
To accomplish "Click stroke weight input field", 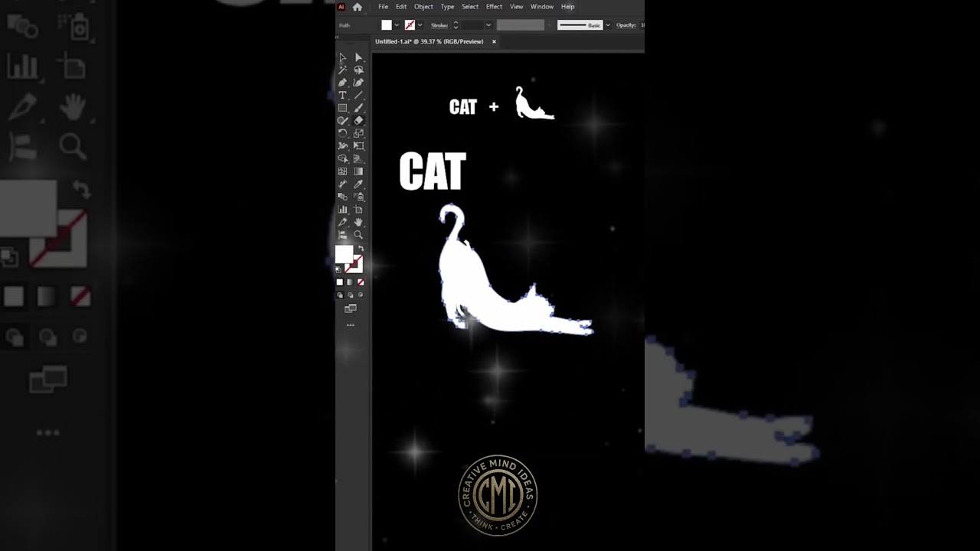I will [472, 25].
